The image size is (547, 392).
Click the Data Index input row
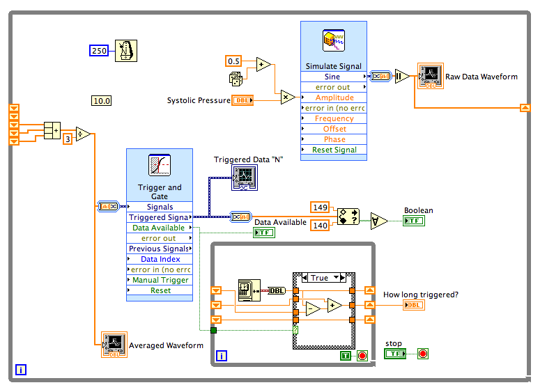pos(160,259)
